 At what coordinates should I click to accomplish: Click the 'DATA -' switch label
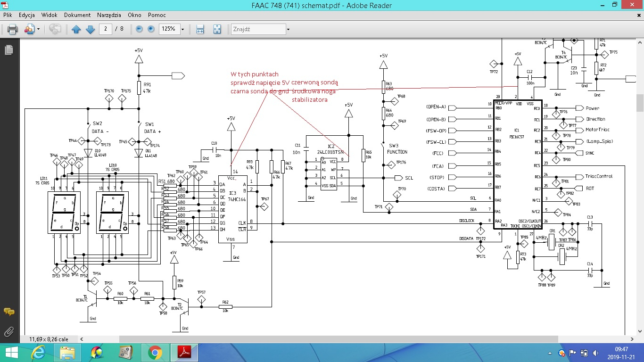coord(100,132)
